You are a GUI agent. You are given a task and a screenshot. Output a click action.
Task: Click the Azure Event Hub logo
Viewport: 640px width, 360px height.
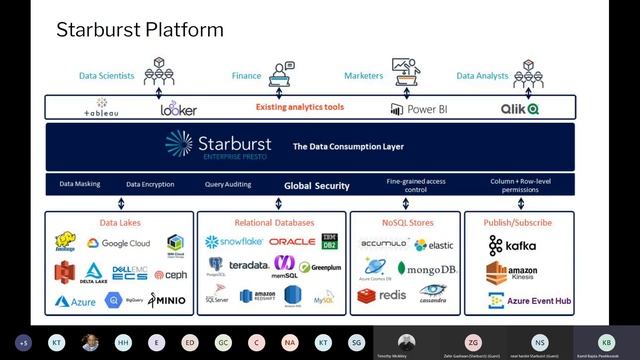(x=530, y=300)
